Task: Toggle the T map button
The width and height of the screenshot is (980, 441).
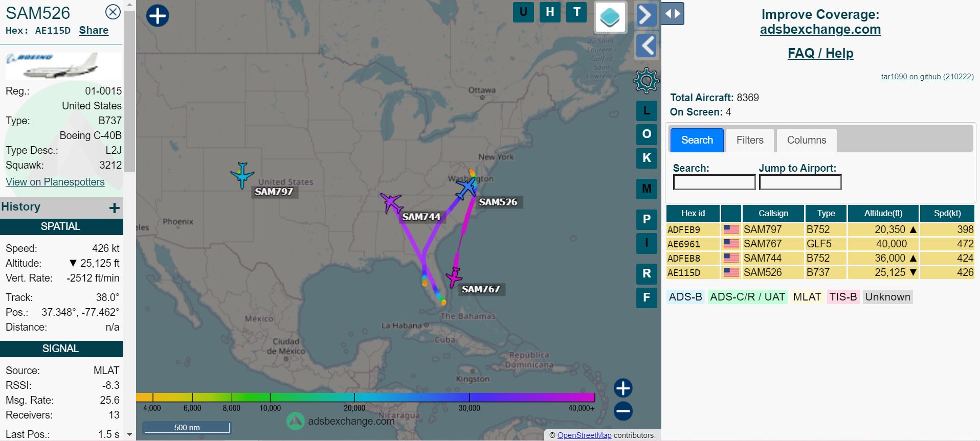Action: coord(577,12)
